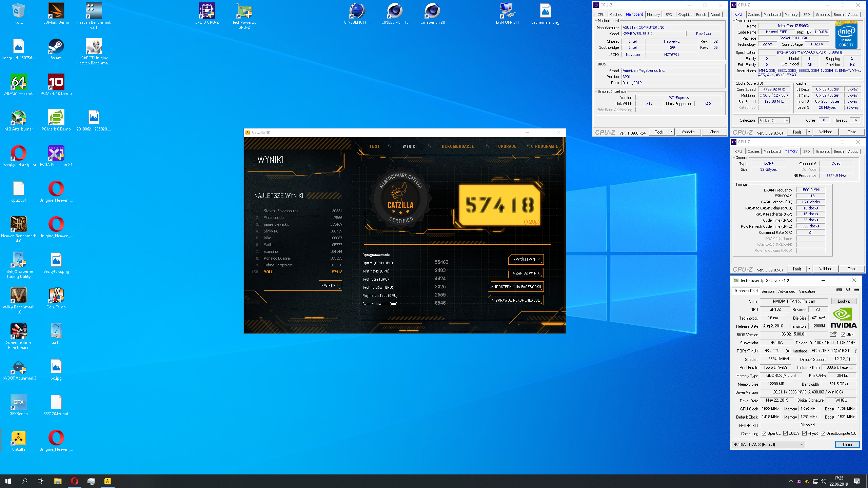Toggle the CUDA checkbox
The height and width of the screenshot is (488, 868).
click(785, 433)
